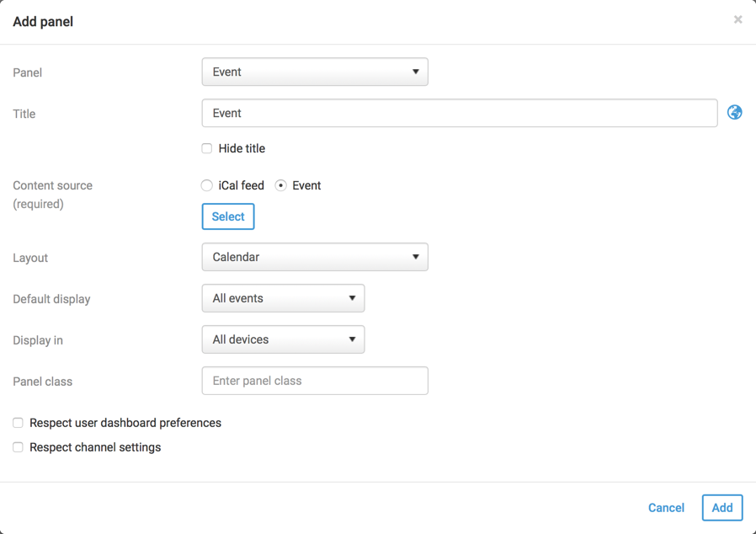The height and width of the screenshot is (534, 756).
Task: Cancel adding the panel
Action: pyautogui.click(x=666, y=508)
